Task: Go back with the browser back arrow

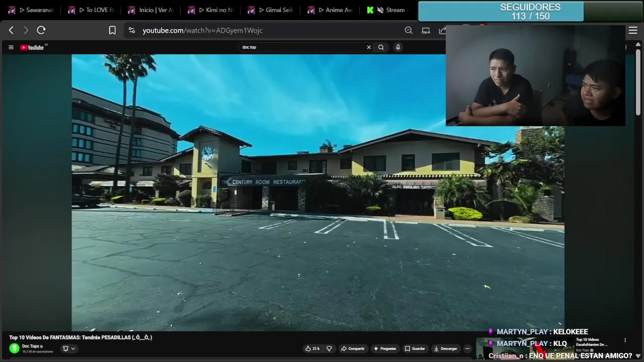Action: (x=11, y=30)
